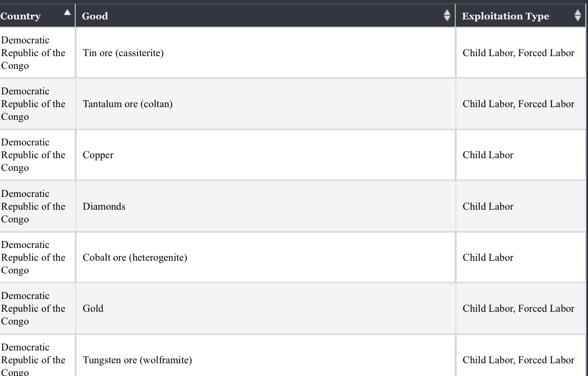
Task: Click the Diamonds good cell
Action: [x=104, y=206]
